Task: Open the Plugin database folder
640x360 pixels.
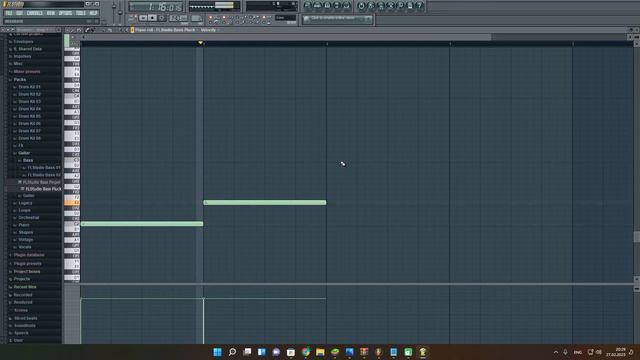Action: click(x=29, y=255)
